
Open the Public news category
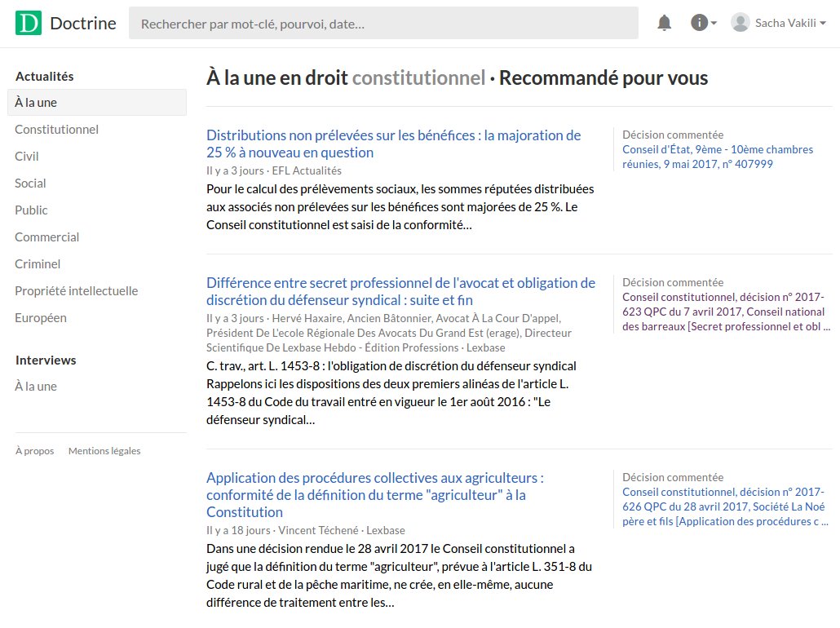pos(31,210)
